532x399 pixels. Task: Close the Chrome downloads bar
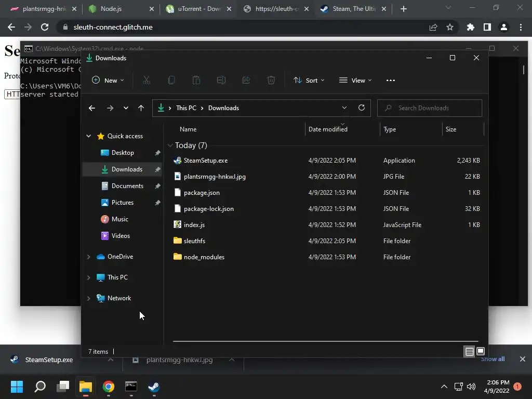coord(523,359)
